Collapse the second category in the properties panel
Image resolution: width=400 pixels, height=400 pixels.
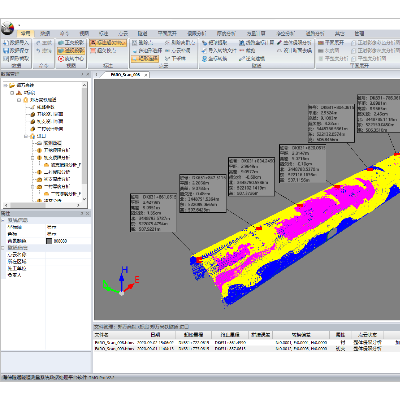3,248
